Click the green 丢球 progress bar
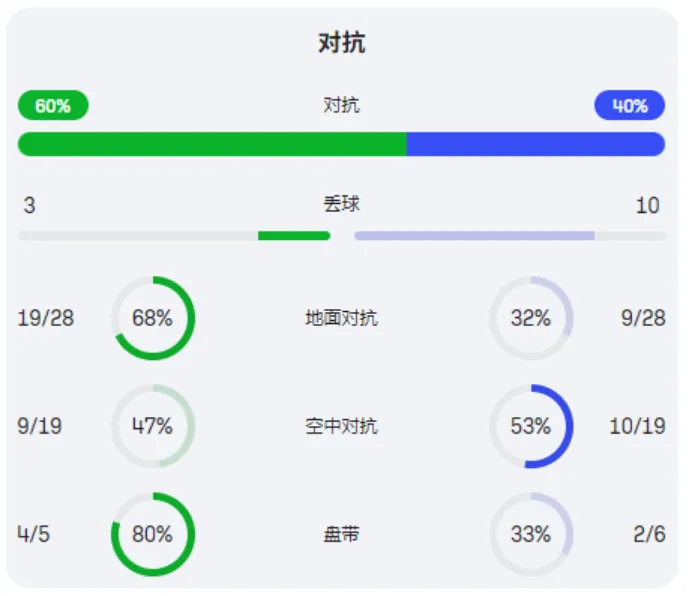 pyautogui.click(x=293, y=236)
